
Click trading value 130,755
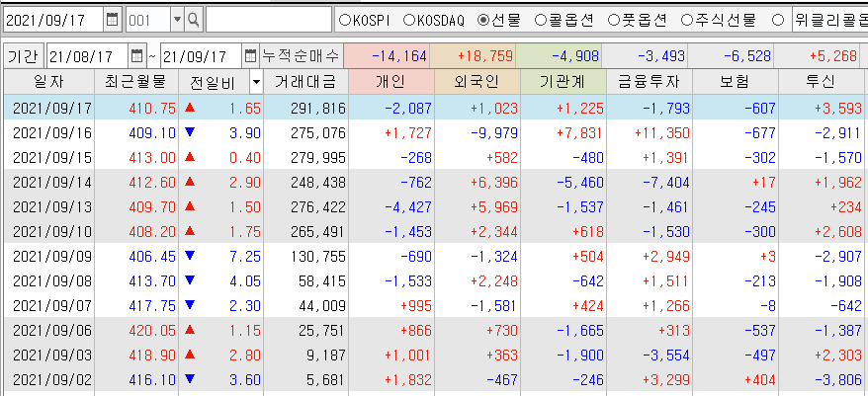(x=317, y=257)
